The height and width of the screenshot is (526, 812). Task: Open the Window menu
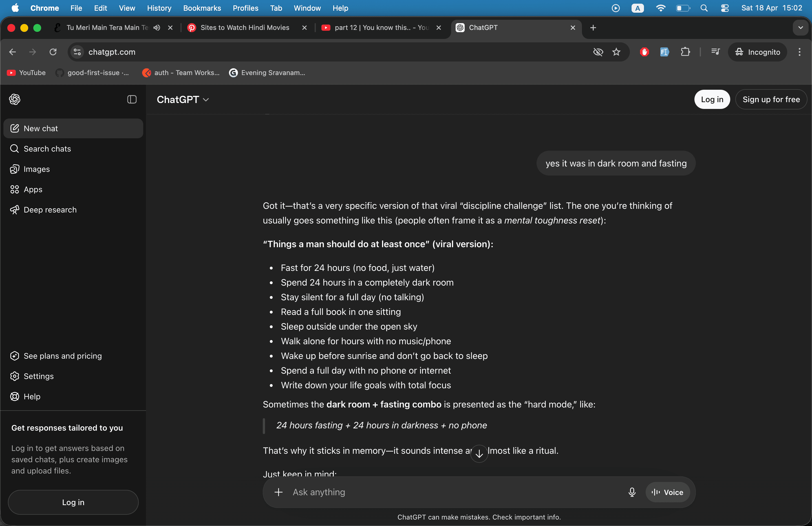pos(307,8)
